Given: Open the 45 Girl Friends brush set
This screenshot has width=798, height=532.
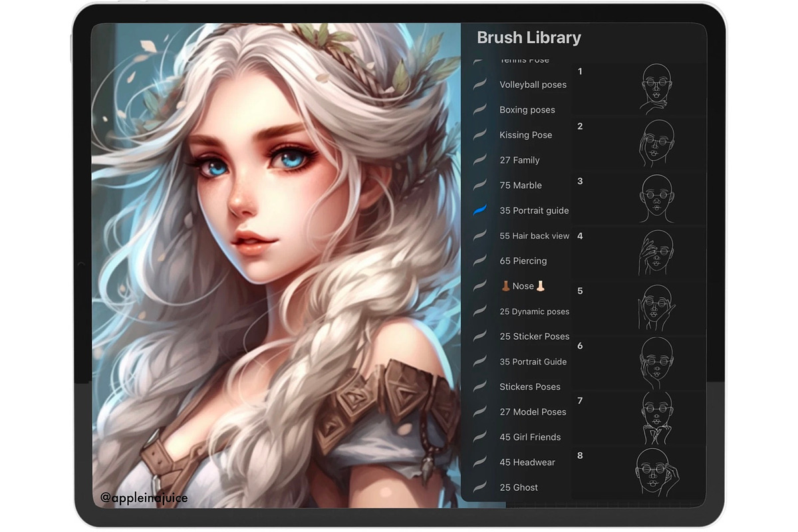Looking at the screenshot, I should pos(530,437).
